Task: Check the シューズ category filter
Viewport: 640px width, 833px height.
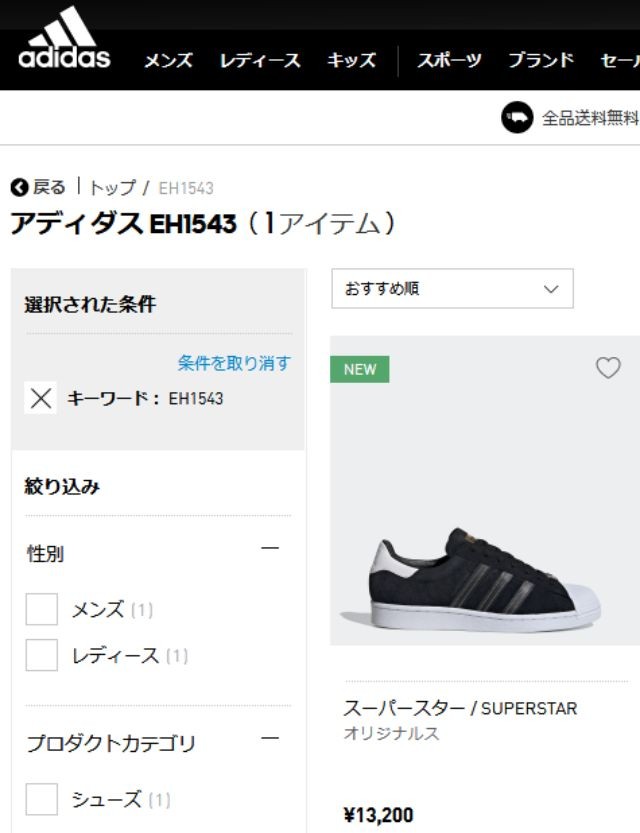Action: 42,799
